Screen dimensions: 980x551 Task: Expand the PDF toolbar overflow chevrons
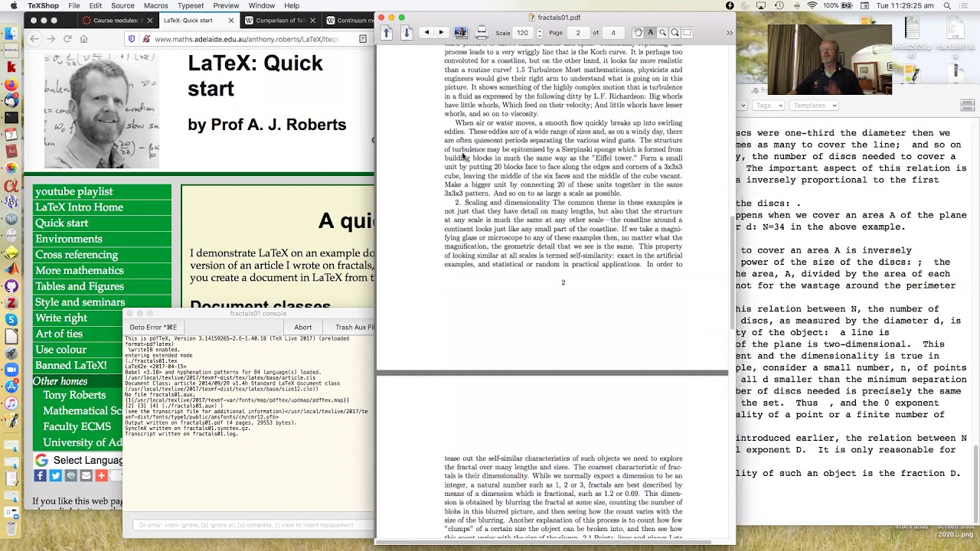click(x=729, y=33)
